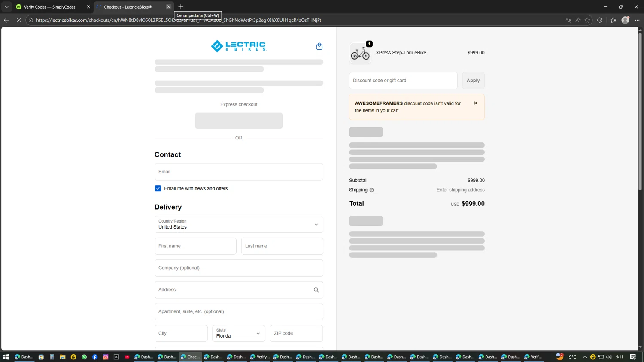Click the ZIP code field
This screenshot has height=362, width=644.
coord(296,333)
